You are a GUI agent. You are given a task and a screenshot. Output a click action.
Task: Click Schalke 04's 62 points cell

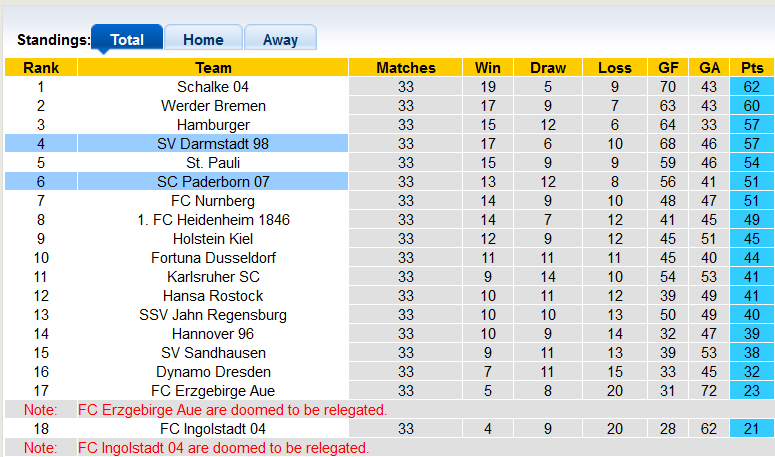752,87
